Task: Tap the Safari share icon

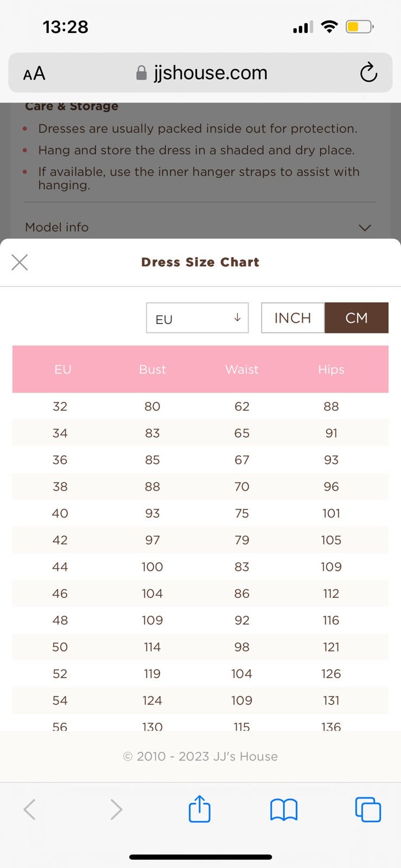Action: pyautogui.click(x=199, y=809)
